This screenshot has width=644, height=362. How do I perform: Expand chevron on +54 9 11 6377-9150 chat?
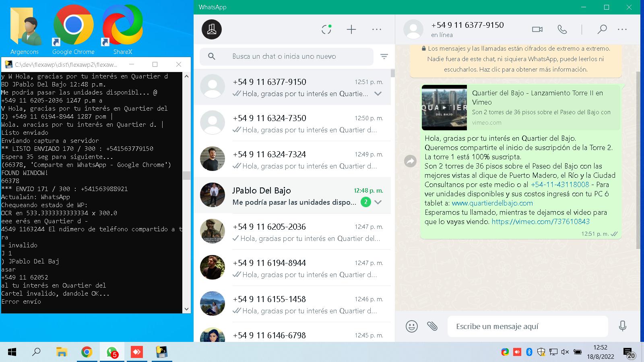(378, 94)
